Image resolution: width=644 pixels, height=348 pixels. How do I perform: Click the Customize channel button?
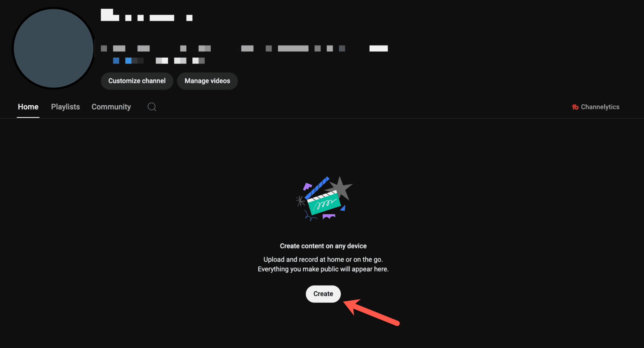coord(137,81)
